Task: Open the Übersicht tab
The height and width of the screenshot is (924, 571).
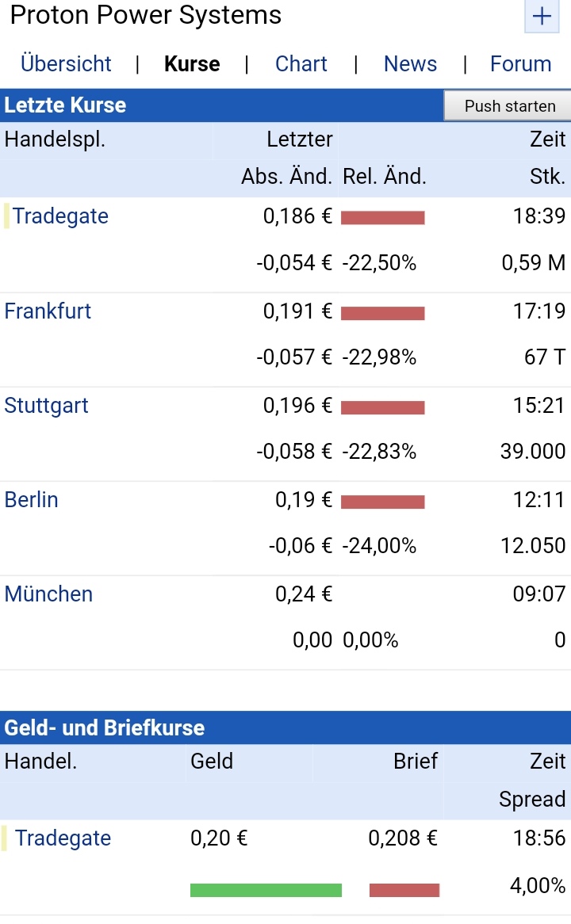Action: 66,64
